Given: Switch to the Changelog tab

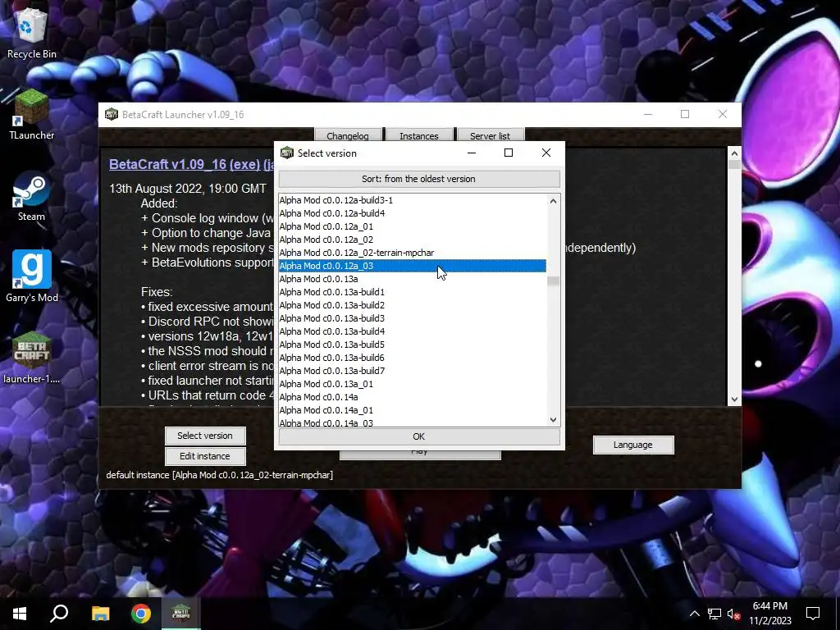Looking at the screenshot, I should click(348, 135).
